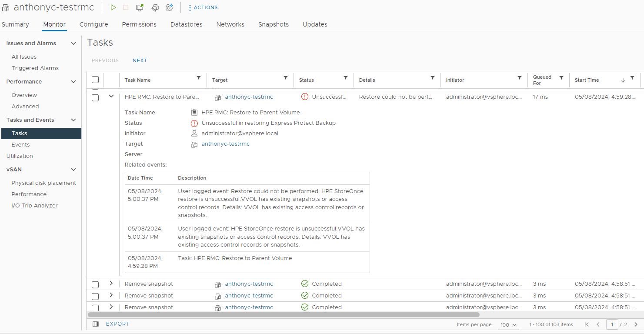Click the horizontal scrollbar under the table
The width and height of the screenshot is (644, 334).
[x=284, y=314]
